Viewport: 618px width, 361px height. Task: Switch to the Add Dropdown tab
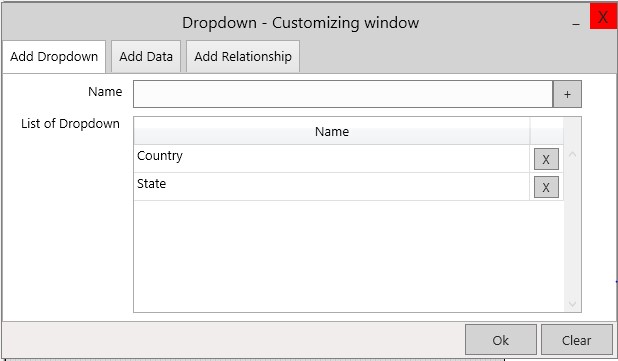[54, 57]
